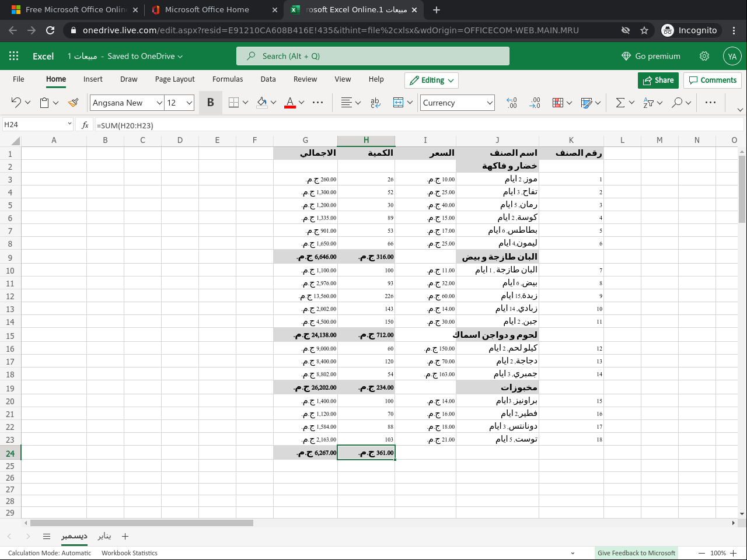
Task: Switch to the يناير sheet tab
Action: click(x=104, y=536)
